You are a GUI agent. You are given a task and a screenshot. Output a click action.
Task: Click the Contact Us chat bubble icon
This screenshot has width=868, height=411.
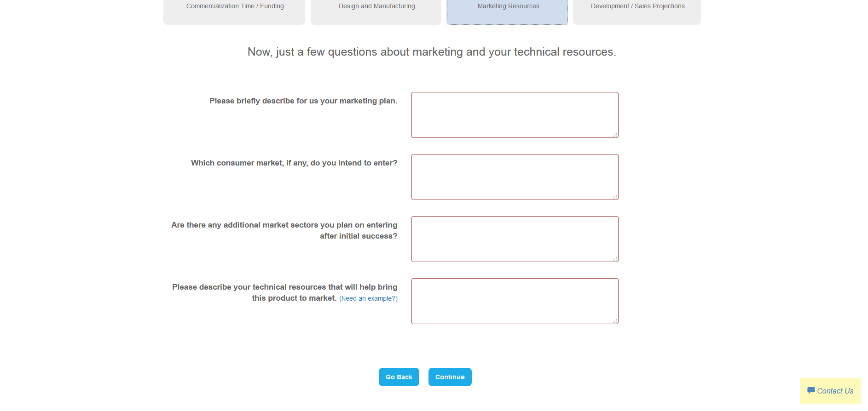tap(811, 391)
